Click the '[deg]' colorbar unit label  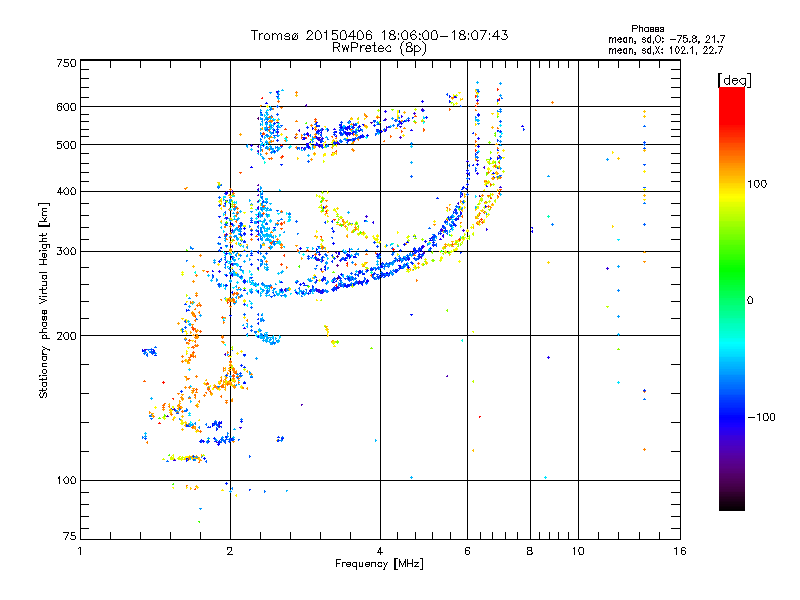734,80
